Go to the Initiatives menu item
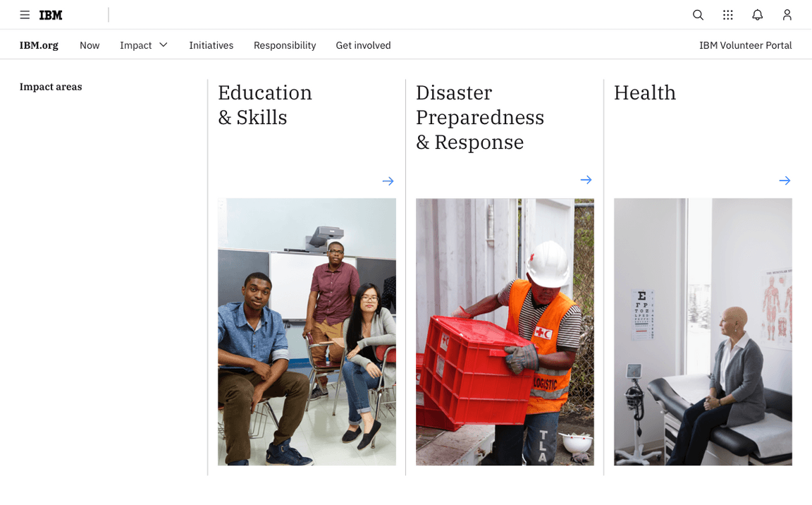 pyautogui.click(x=211, y=45)
